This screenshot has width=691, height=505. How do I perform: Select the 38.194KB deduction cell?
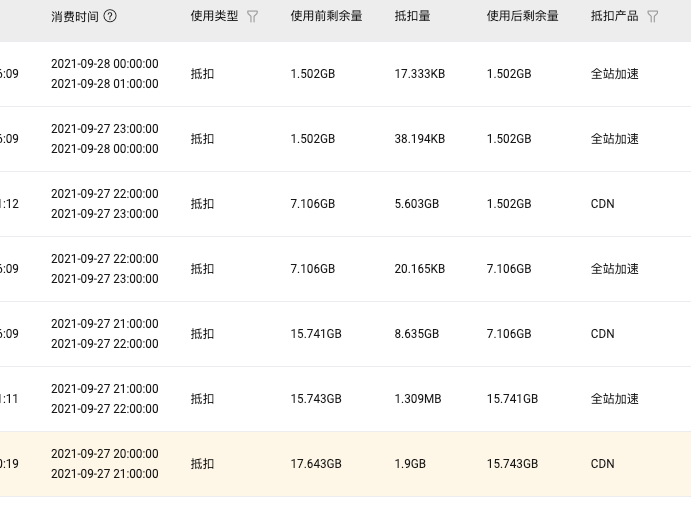[420, 139]
